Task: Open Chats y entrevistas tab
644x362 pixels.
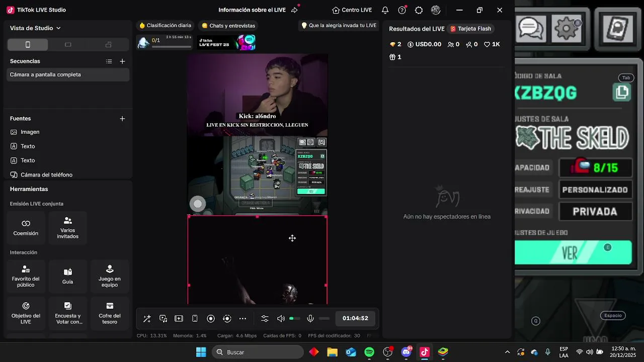Action: pos(228,26)
